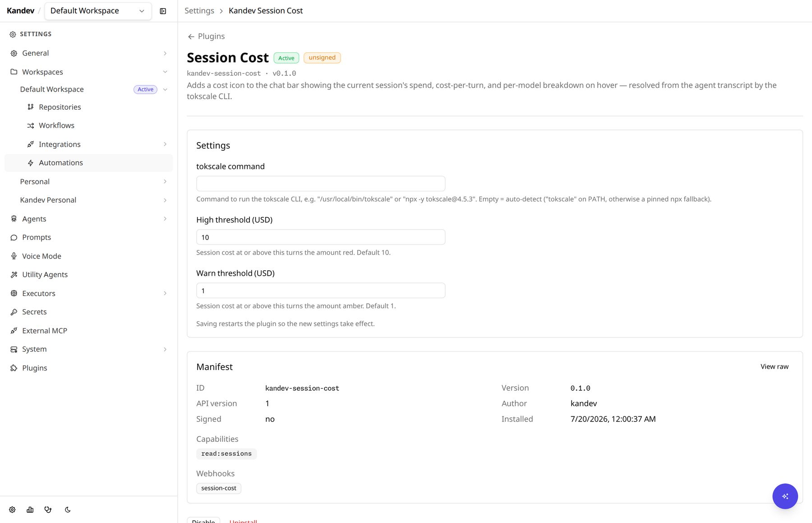Collapse the Default Workspace chevron
Image resolution: width=812 pixels, height=523 pixels.
(165, 89)
